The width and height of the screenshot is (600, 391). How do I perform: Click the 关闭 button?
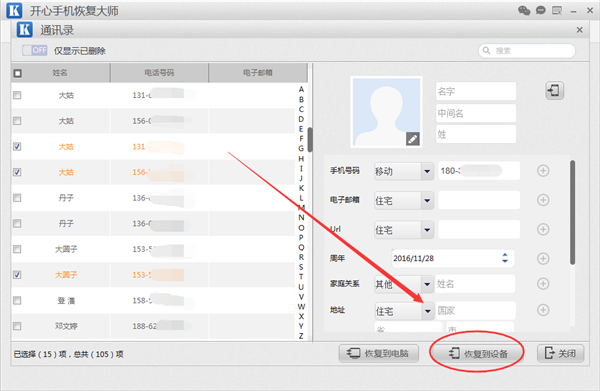(561, 353)
